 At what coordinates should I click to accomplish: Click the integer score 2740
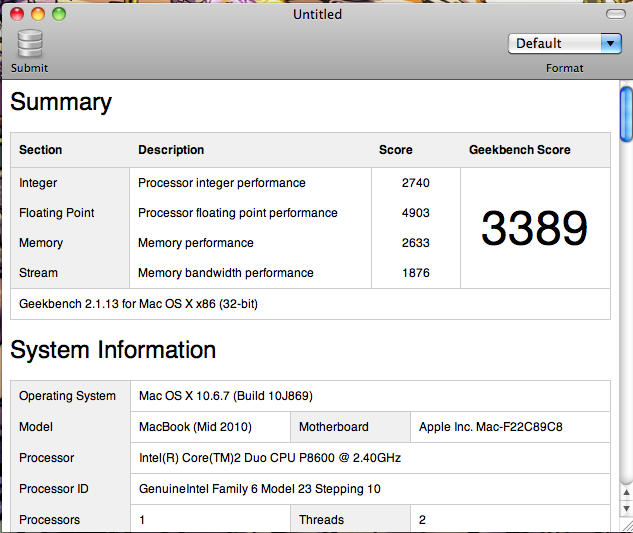pos(415,183)
